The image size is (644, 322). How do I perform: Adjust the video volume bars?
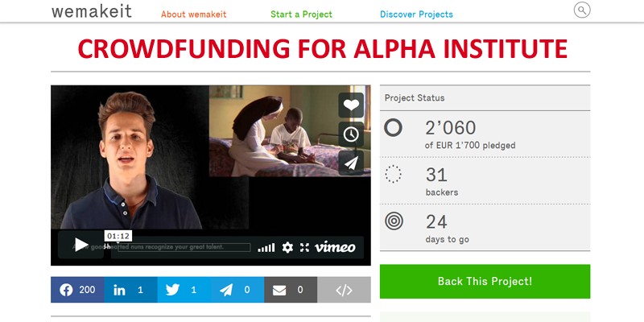click(266, 248)
